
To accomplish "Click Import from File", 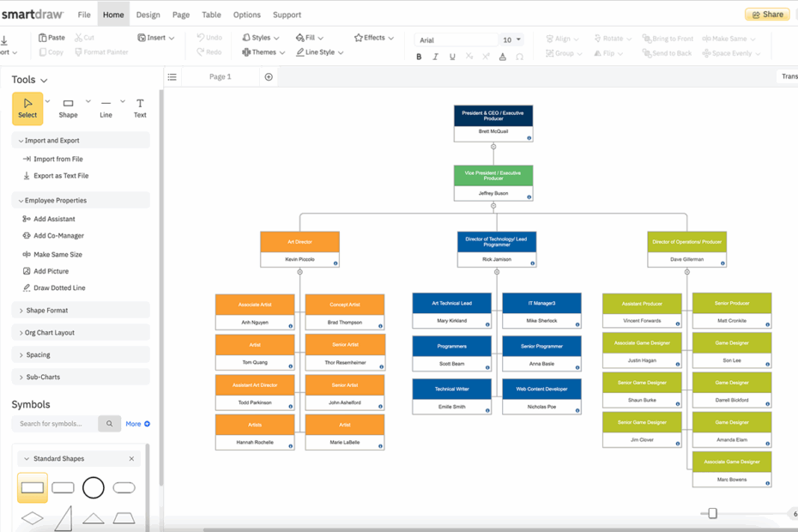I will tap(53, 160).
